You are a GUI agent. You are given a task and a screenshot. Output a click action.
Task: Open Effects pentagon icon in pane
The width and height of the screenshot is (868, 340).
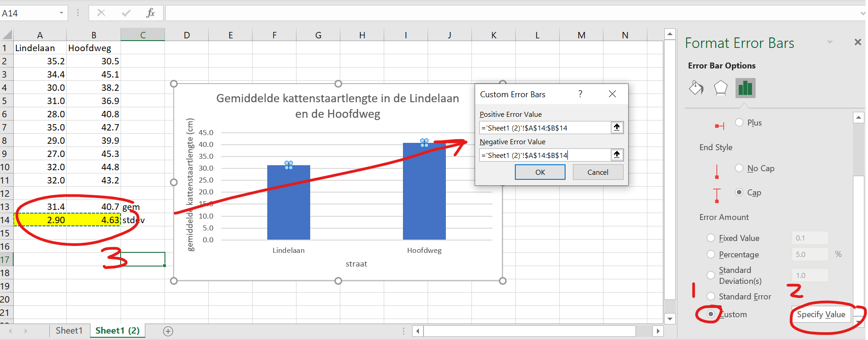click(x=720, y=88)
